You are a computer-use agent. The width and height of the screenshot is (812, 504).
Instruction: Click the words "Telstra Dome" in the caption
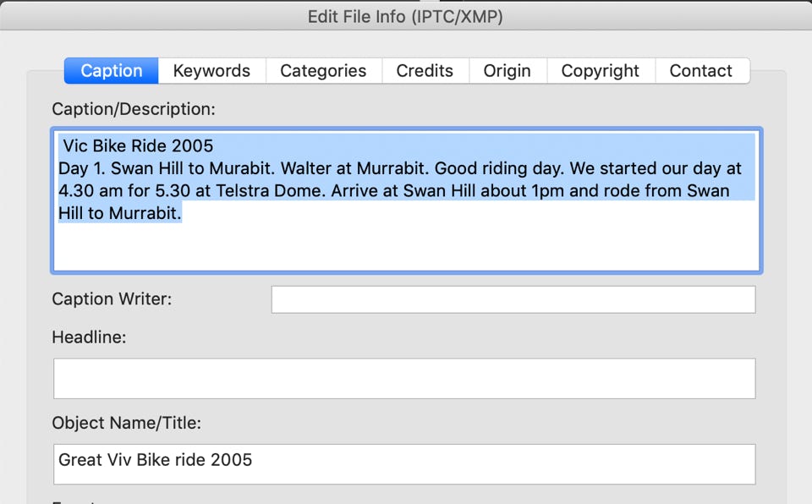point(269,191)
